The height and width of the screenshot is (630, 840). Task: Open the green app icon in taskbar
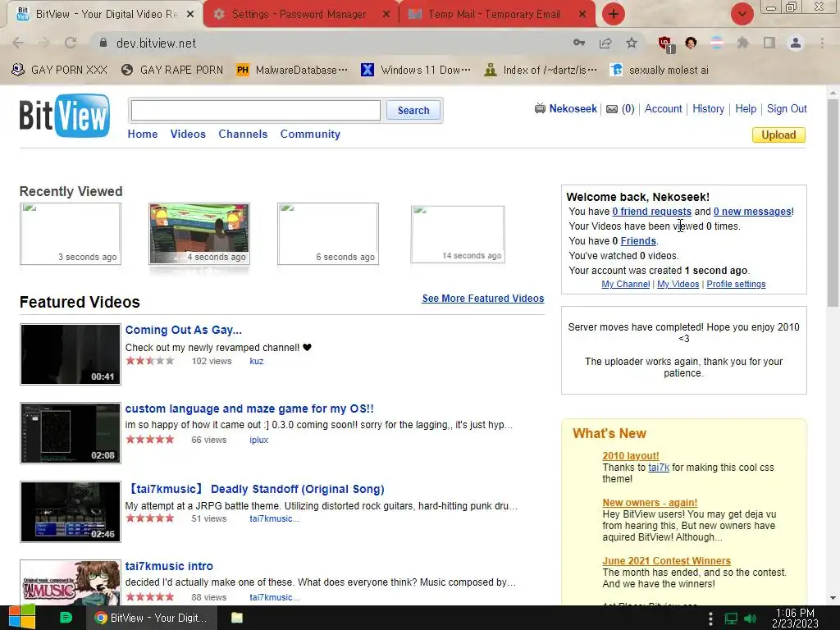click(66, 618)
